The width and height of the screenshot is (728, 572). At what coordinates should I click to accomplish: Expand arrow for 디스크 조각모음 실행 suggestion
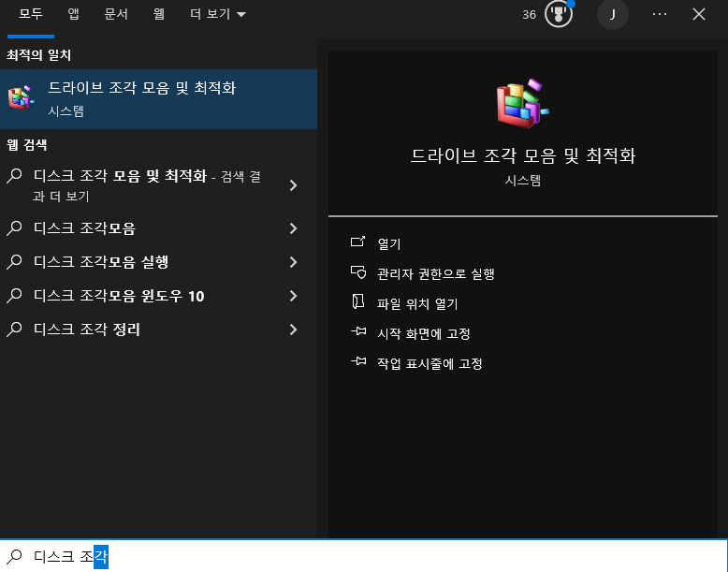(x=293, y=262)
